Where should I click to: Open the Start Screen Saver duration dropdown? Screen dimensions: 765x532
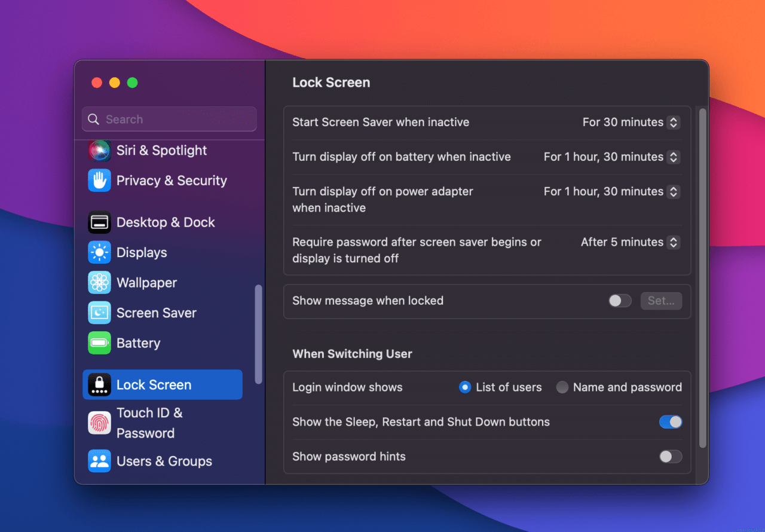pos(674,122)
